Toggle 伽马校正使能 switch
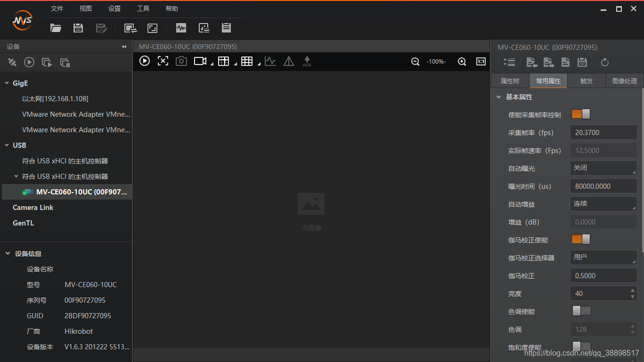The height and width of the screenshot is (362, 644). tap(581, 239)
